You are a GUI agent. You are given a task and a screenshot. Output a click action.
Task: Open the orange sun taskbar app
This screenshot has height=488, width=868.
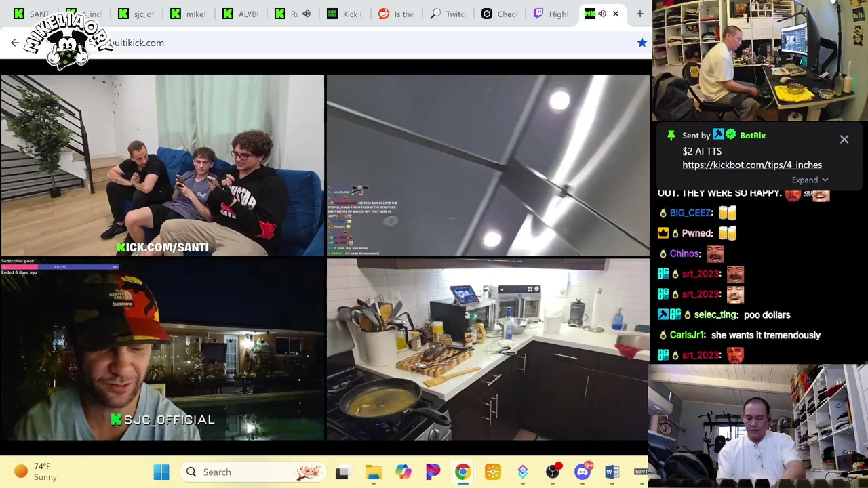coord(493,472)
